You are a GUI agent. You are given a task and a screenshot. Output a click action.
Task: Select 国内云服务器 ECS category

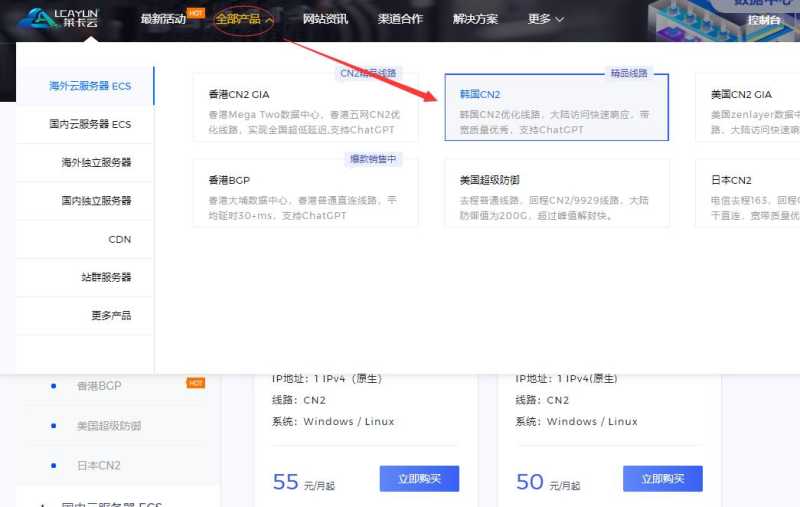[85, 124]
